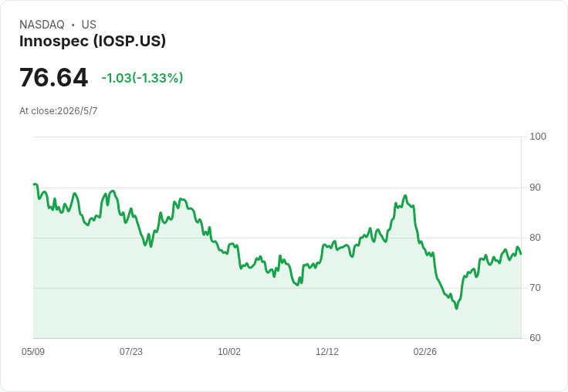Click the 07/23 date label on x-axis
Image resolution: width=568 pixels, height=392 pixels.
(x=131, y=352)
